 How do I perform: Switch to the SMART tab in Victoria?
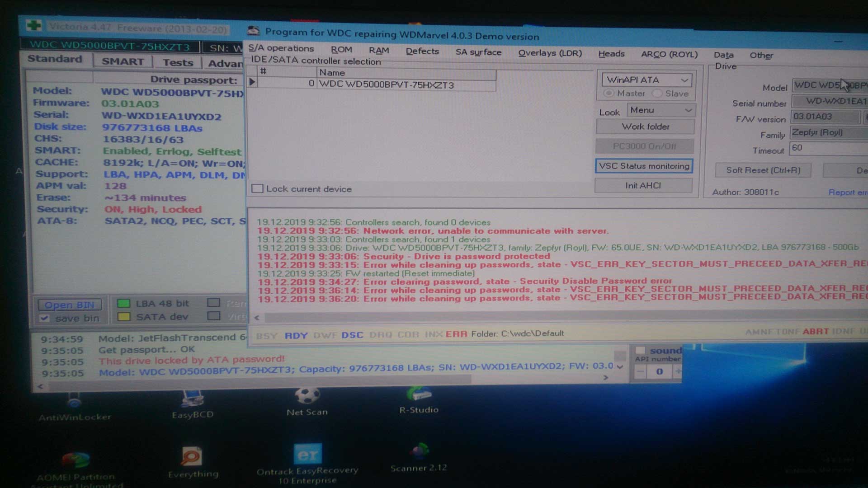pos(123,61)
